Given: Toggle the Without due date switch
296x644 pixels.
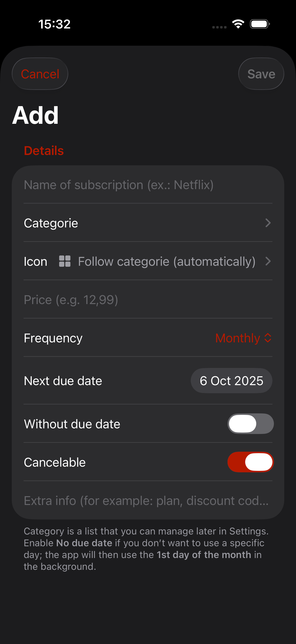Looking at the screenshot, I should 250,424.
